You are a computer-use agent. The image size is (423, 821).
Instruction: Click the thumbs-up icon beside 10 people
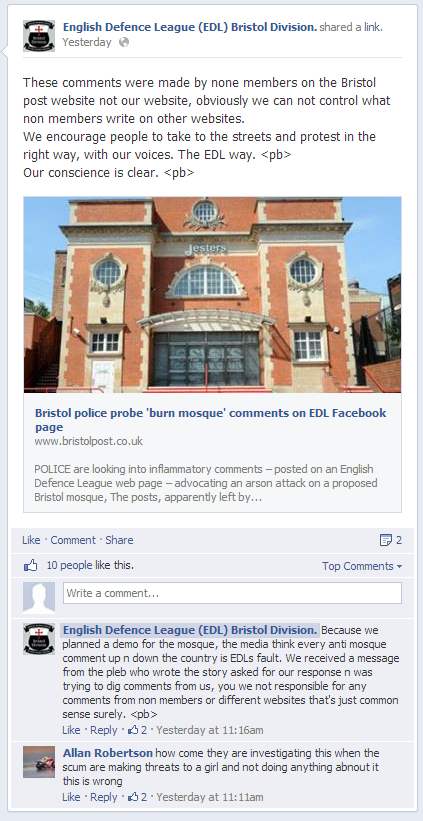coord(31,565)
